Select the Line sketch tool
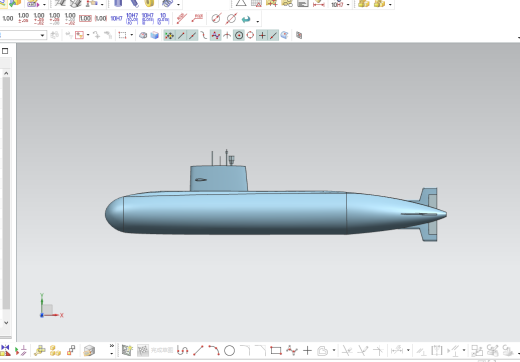This screenshot has width=520, height=362. [198, 351]
